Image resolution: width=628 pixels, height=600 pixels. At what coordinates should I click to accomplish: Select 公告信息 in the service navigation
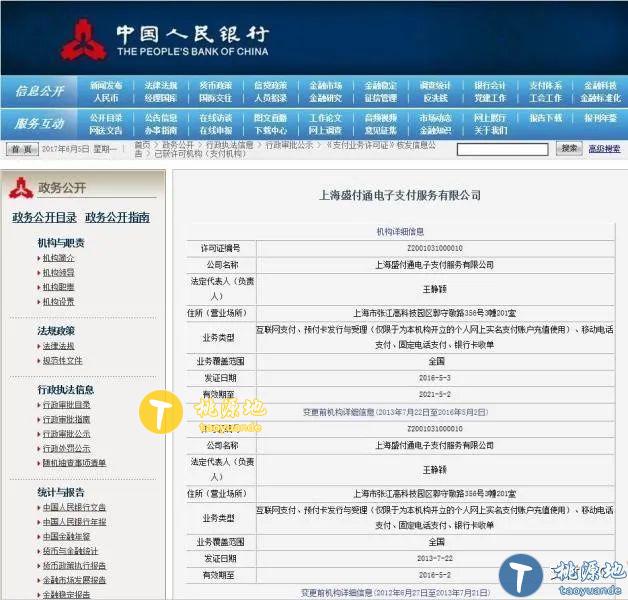(161, 118)
